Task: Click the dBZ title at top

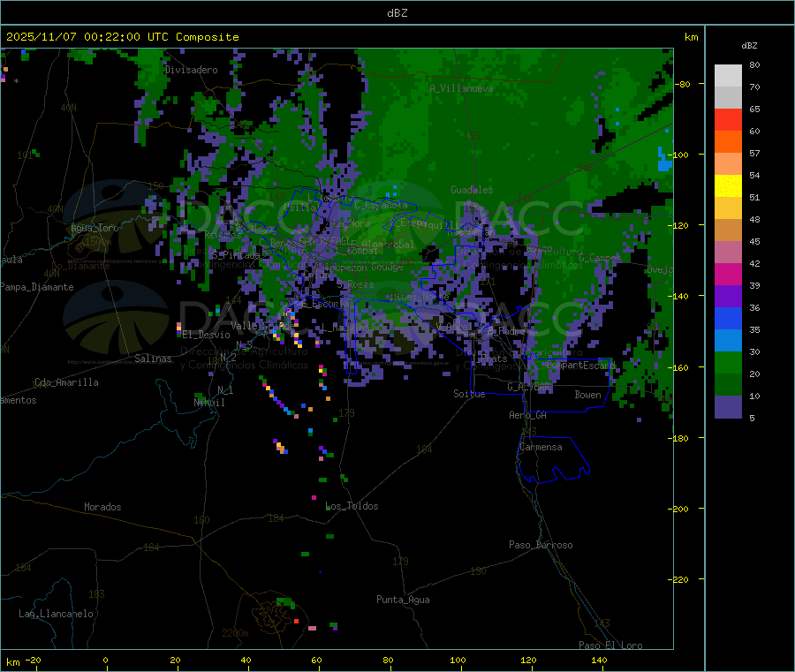Action: [397, 13]
